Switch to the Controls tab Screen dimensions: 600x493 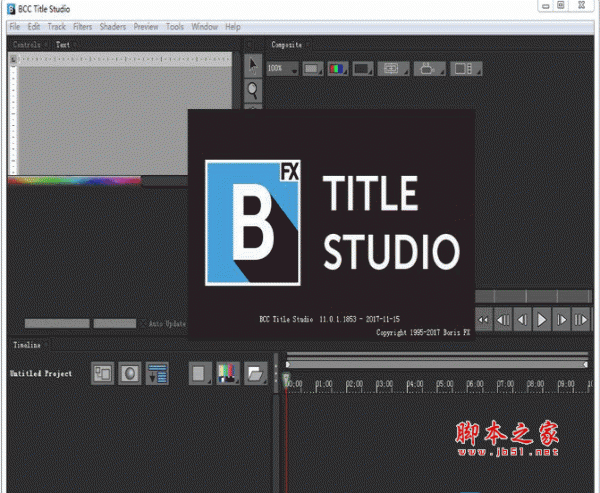27,45
